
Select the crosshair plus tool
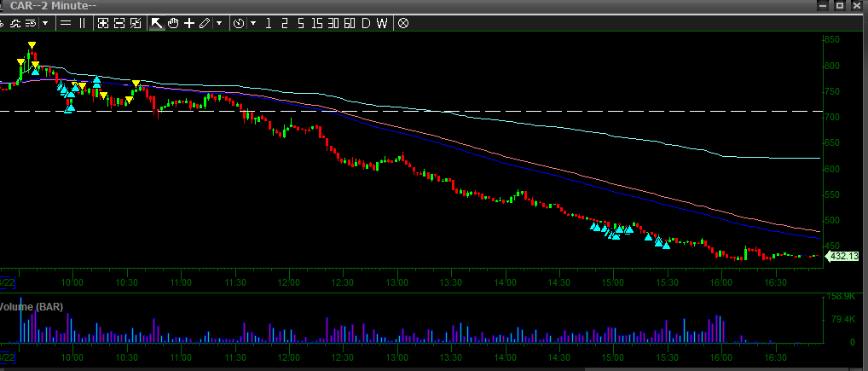pos(189,23)
